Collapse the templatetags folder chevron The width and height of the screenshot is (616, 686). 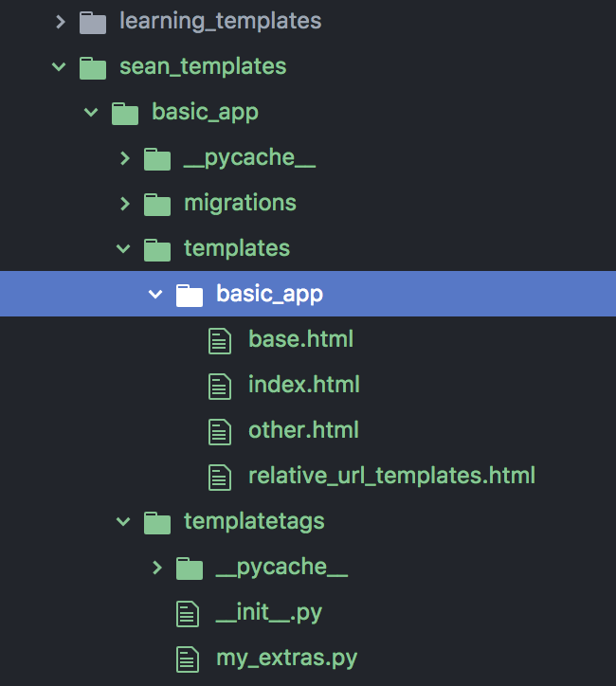click(123, 522)
